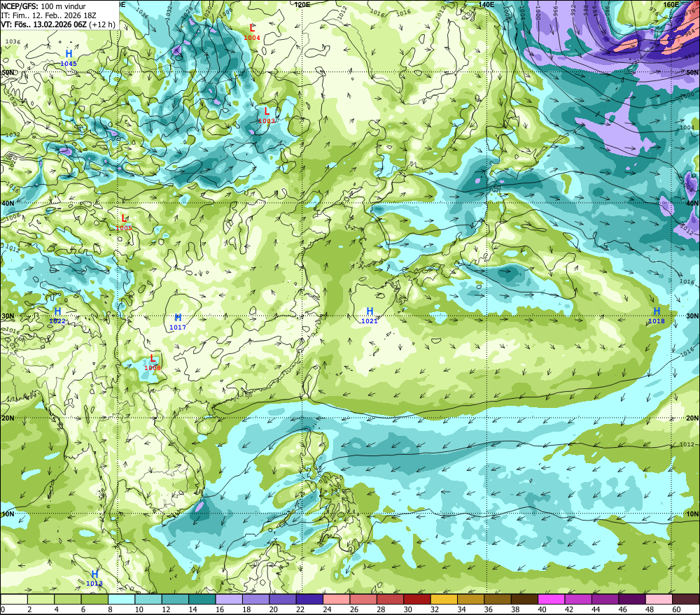Select the 26–28 salmon legend swatch

pos(363,600)
